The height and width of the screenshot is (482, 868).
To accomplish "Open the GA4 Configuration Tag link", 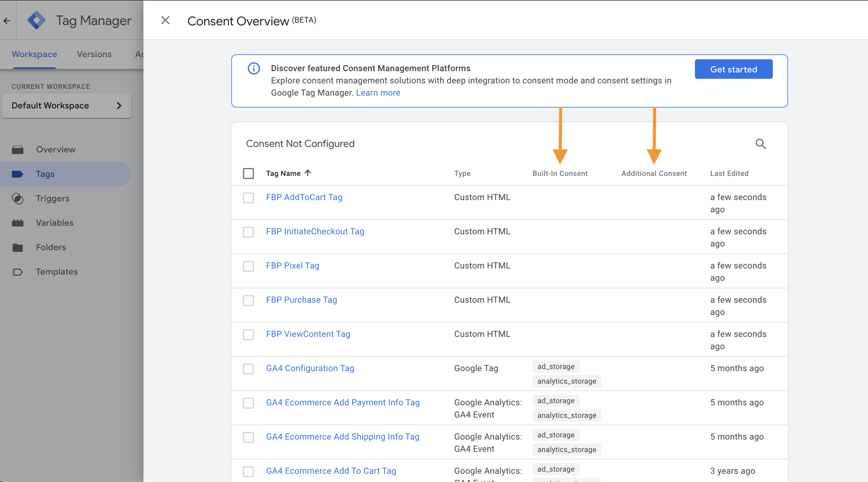I will point(310,368).
